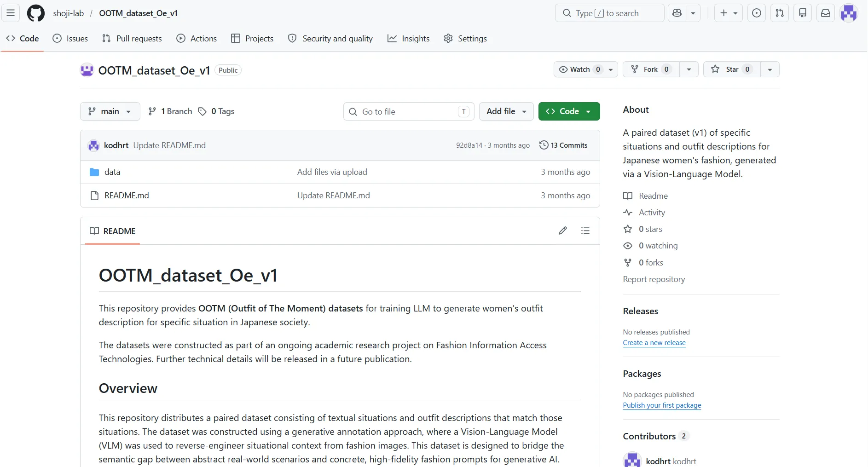Open the hamburger navigation menu

tap(11, 13)
